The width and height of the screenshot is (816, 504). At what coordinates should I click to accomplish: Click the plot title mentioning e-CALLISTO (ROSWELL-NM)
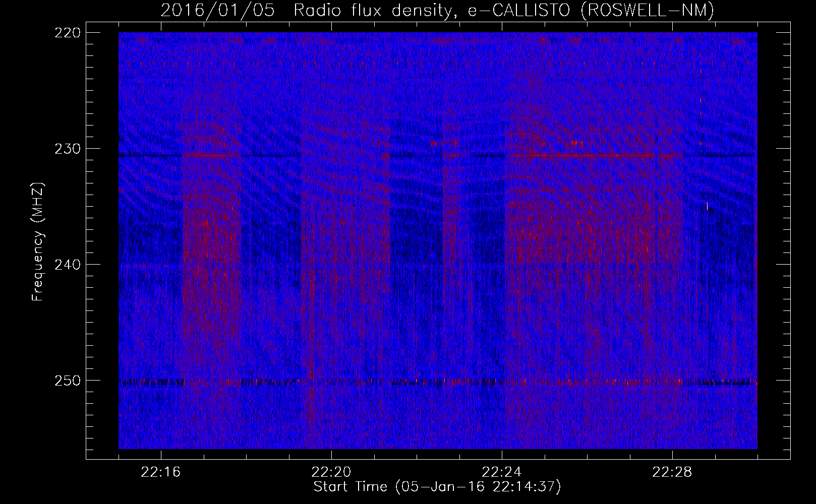(x=437, y=11)
